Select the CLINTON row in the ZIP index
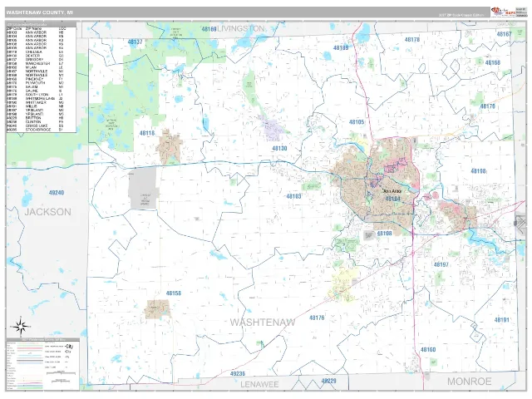Image resolution: width=532 pixels, height=399 pixels. [x=35, y=122]
